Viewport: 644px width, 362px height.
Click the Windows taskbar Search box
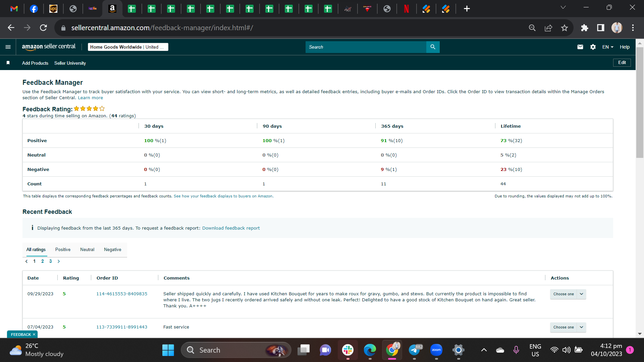click(236, 350)
